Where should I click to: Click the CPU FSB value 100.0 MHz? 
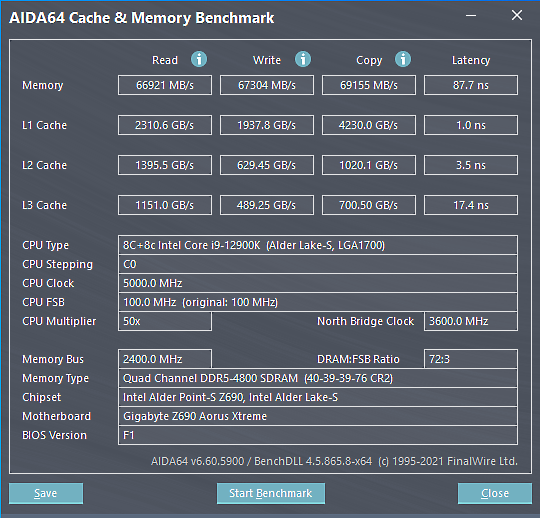tap(318, 302)
